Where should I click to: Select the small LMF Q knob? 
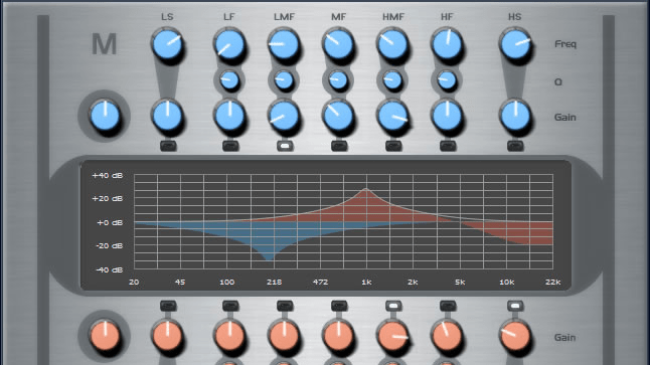(284, 80)
